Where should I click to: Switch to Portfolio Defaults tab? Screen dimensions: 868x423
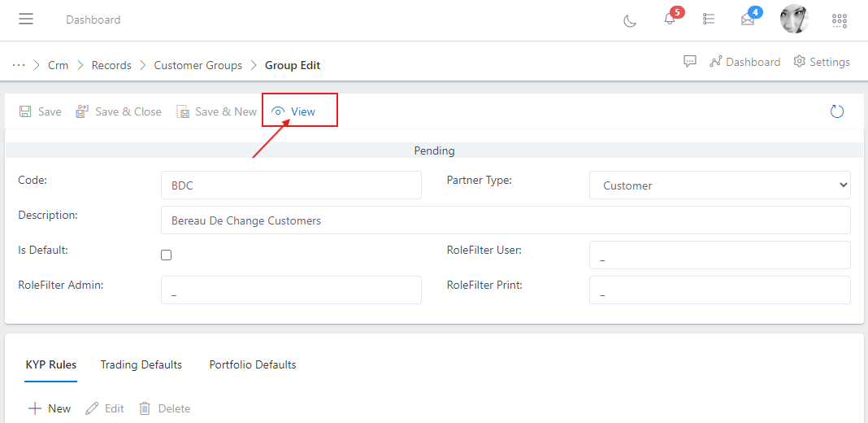click(253, 364)
